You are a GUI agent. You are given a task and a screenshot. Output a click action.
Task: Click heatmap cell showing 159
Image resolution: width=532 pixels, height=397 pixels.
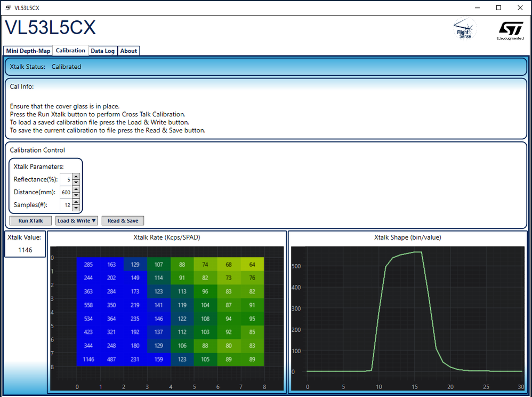pyautogui.click(x=158, y=359)
